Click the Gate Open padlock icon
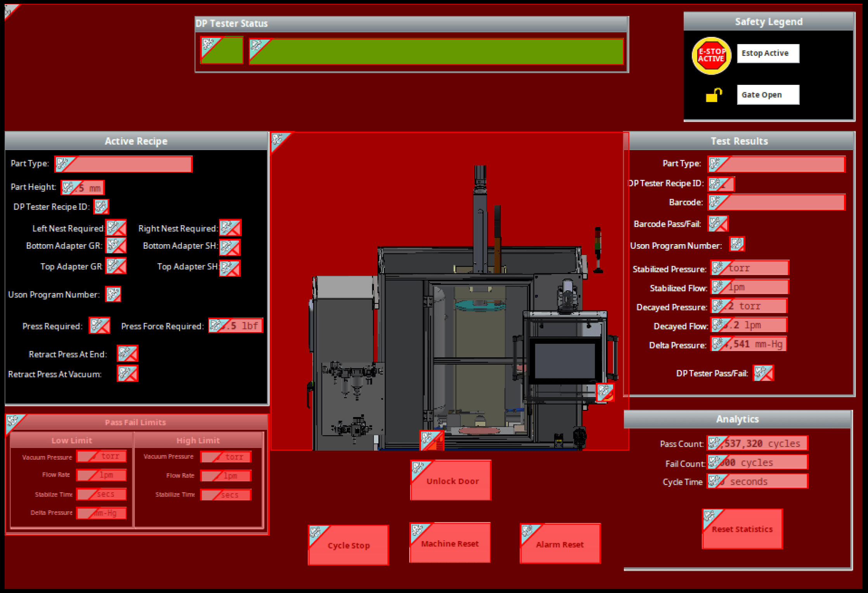 pos(715,94)
